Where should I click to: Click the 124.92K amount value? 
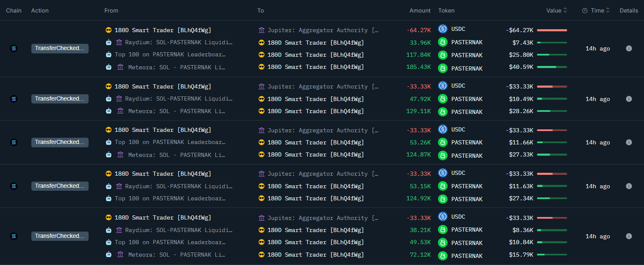tap(418, 198)
